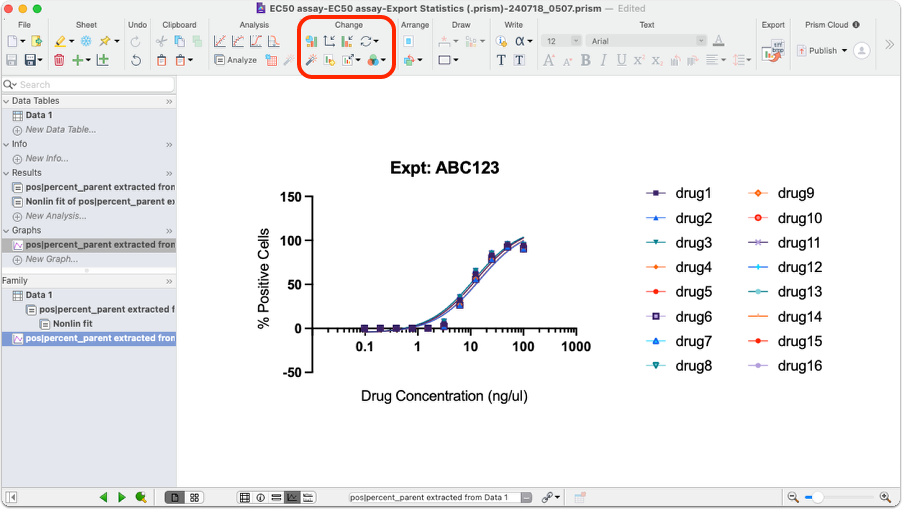Click New Analysis link
Viewport: 902px width, 509px height.
[56, 216]
